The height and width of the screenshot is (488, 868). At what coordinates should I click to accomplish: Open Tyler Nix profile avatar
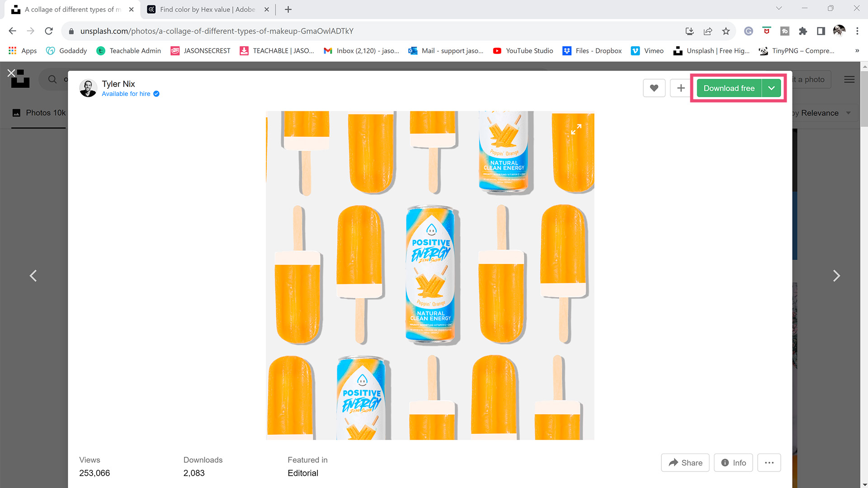tap(88, 88)
